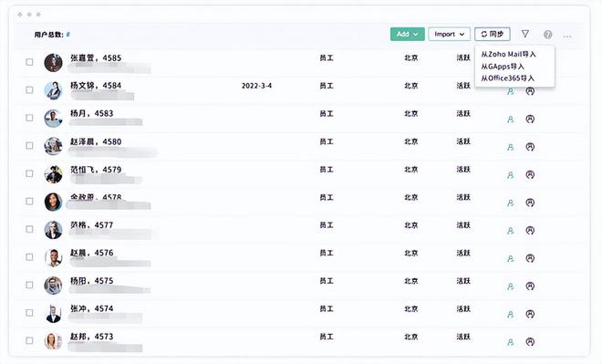Click circular profile icon in 杨文锦 4584 row
The height and width of the screenshot is (364, 602).
pos(530,91)
